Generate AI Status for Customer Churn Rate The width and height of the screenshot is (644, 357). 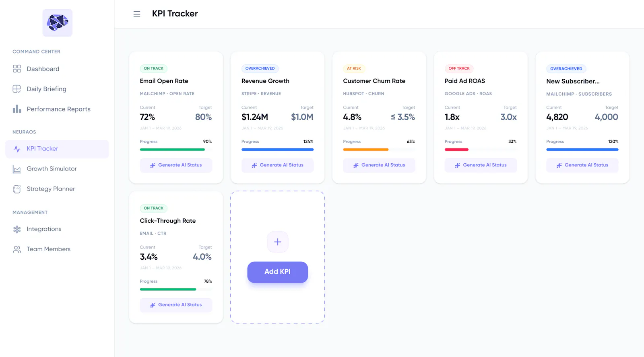click(x=379, y=165)
